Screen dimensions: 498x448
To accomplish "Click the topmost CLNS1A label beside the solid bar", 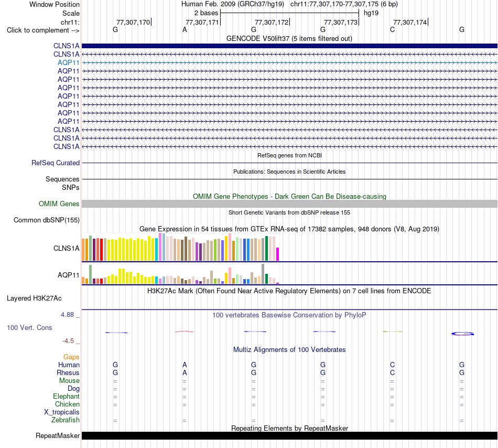I will (66, 46).
